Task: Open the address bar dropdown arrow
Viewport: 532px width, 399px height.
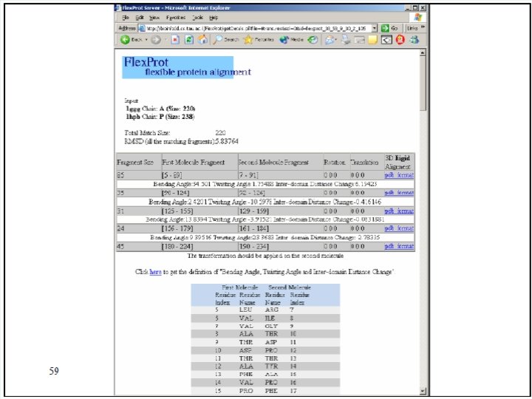Action: [375, 28]
